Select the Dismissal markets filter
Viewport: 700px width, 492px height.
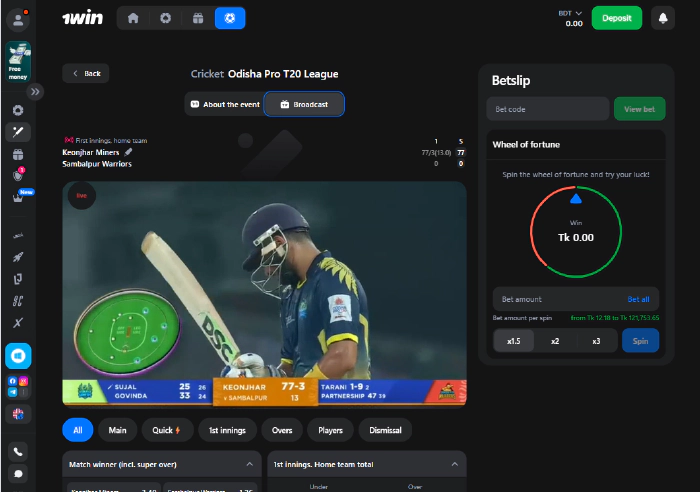385,430
